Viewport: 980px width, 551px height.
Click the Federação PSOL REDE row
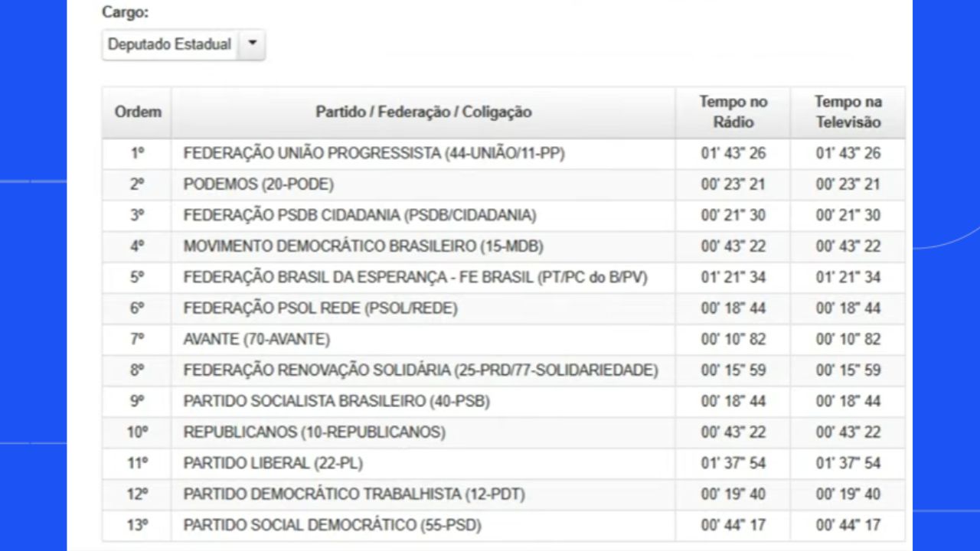(x=503, y=308)
